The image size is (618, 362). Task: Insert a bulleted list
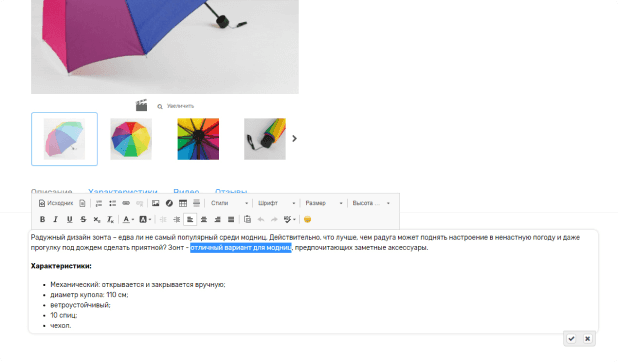click(112, 203)
